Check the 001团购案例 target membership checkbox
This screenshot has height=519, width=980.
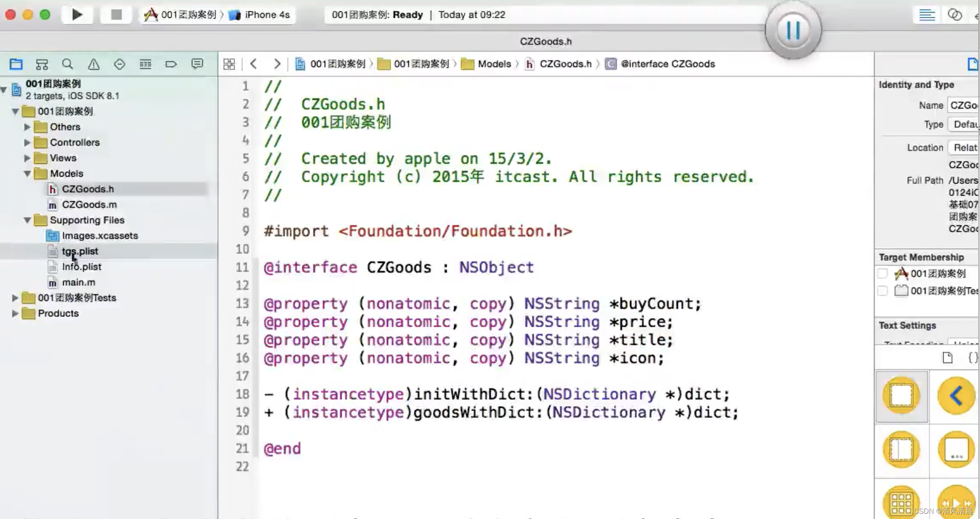click(882, 274)
